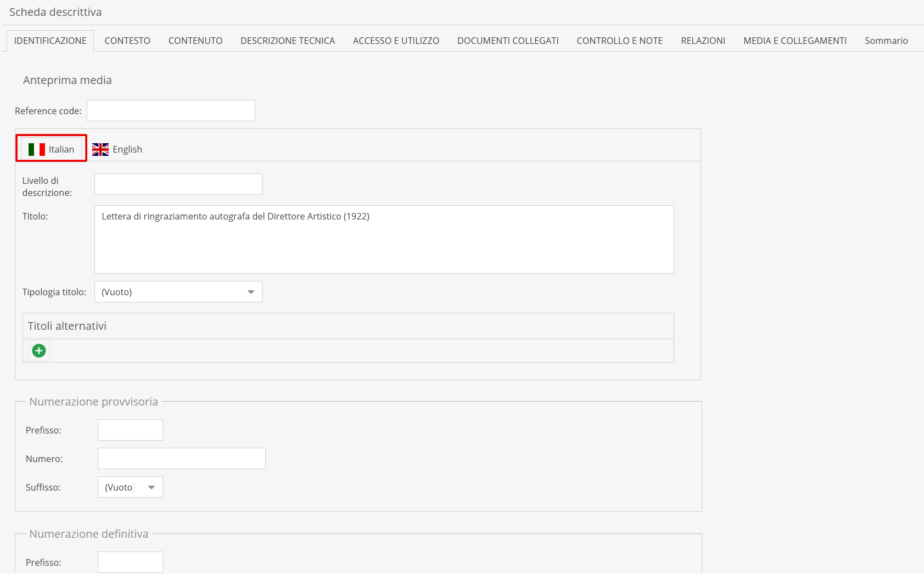Viewport: 924px width, 574px height.
Task: Click inside the Titolo text area
Action: coord(384,240)
